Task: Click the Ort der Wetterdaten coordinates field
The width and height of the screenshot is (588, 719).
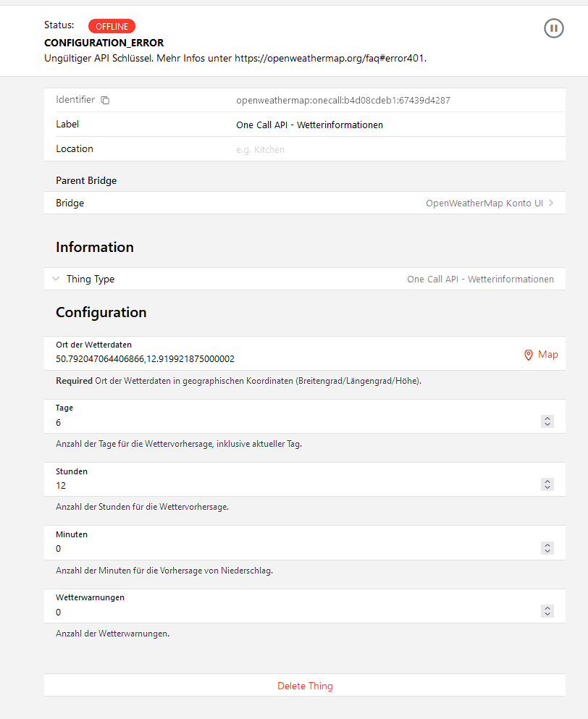Action: pos(282,359)
